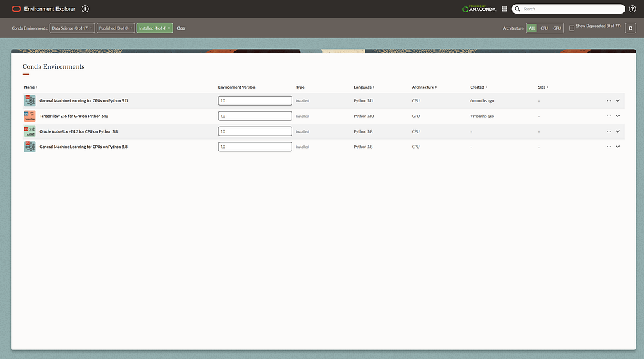Click the version field for TensorFlow 2.16
The width and height of the screenshot is (644, 359).
coord(255,116)
